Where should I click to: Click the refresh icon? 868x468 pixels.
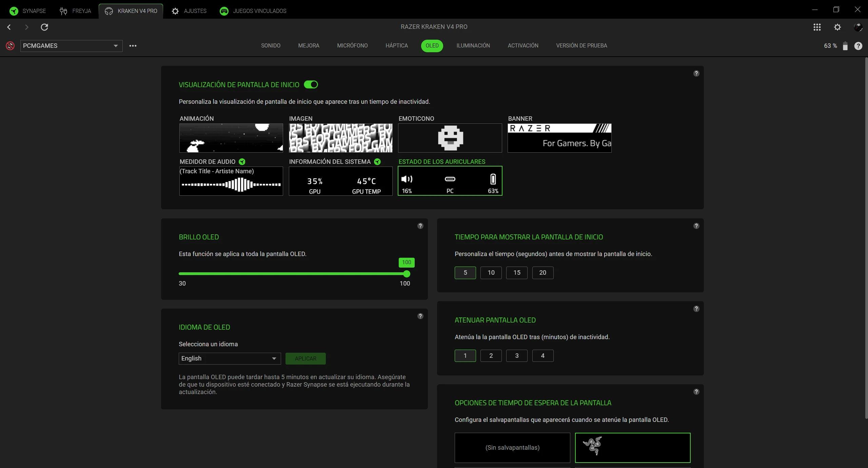(x=44, y=27)
